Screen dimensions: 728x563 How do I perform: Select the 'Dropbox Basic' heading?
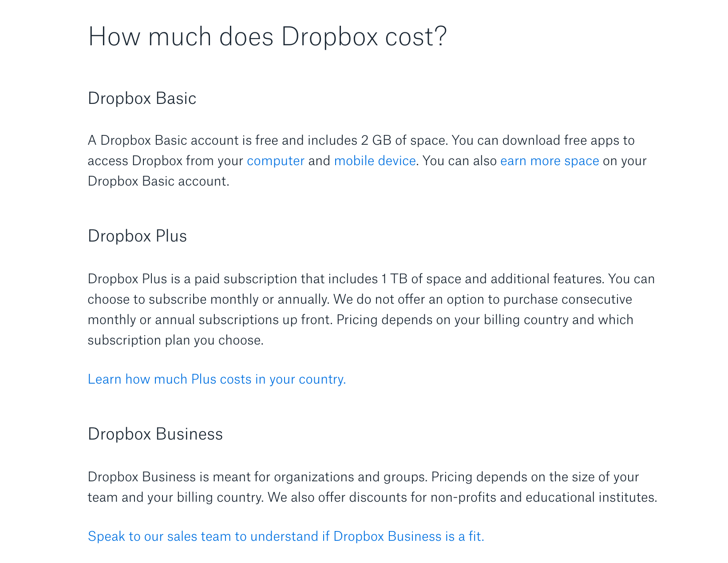pos(142,98)
